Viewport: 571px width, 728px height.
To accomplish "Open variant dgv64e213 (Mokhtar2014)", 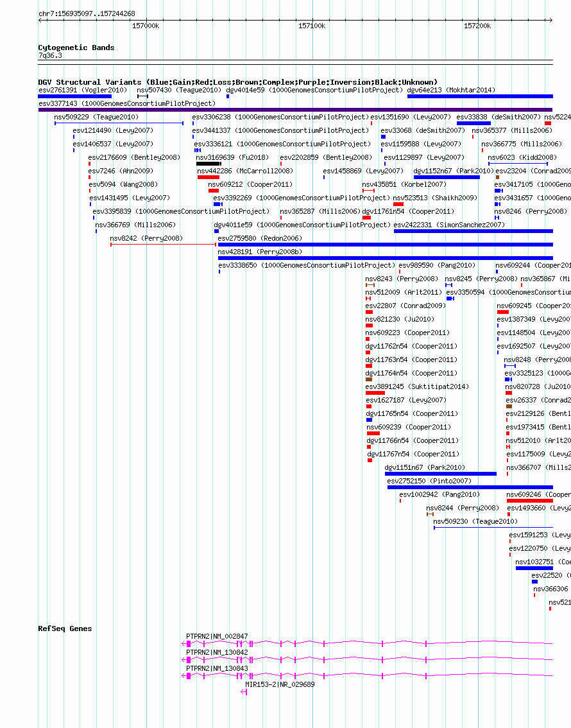I will point(451,90).
